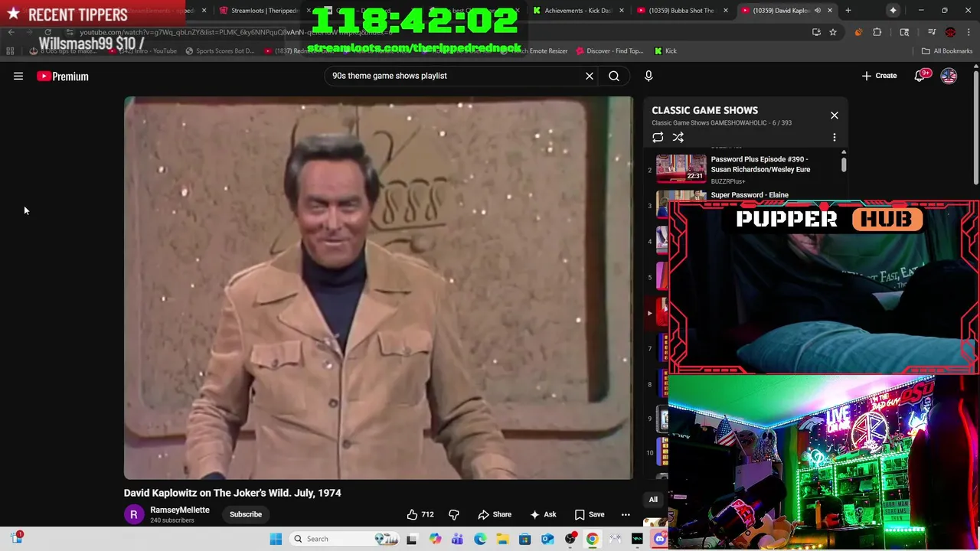Mute audio on David Kaplowitz tab

tap(818, 11)
